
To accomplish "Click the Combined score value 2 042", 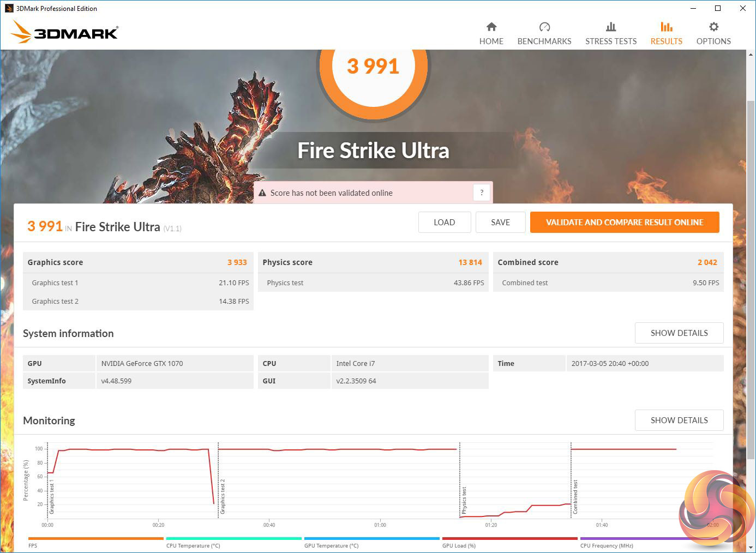I will pyautogui.click(x=707, y=262).
